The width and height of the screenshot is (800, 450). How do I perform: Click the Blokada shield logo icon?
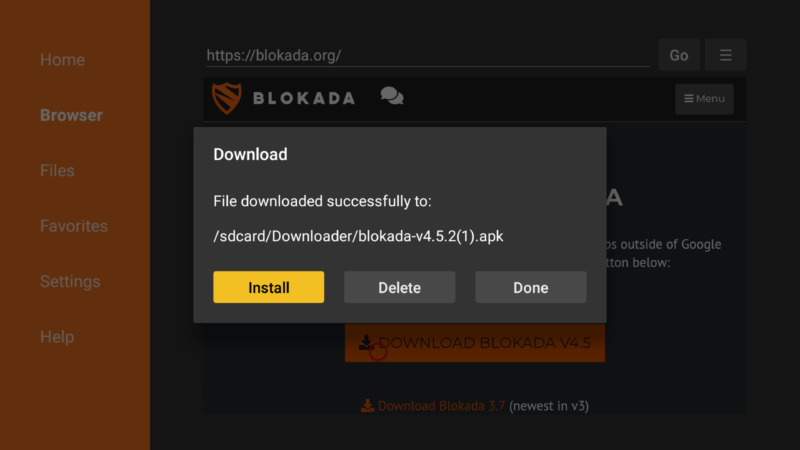227,98
